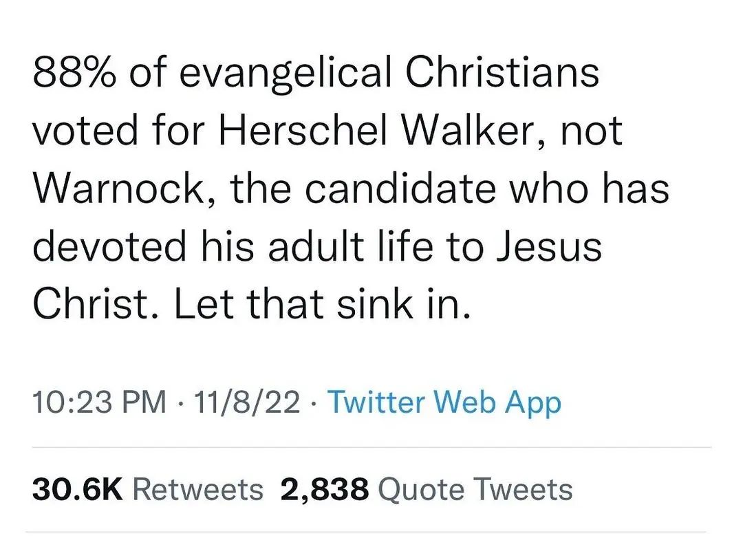743x560 pixels.
Task: Click the divider line above retweet stats
Action: tap(371, 447)
